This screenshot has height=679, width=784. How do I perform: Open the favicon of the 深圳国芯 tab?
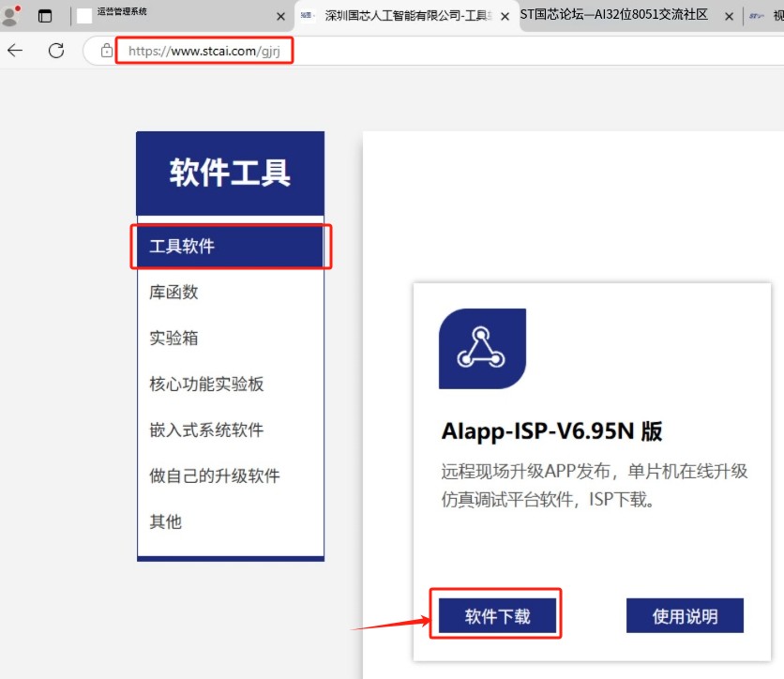307,16
